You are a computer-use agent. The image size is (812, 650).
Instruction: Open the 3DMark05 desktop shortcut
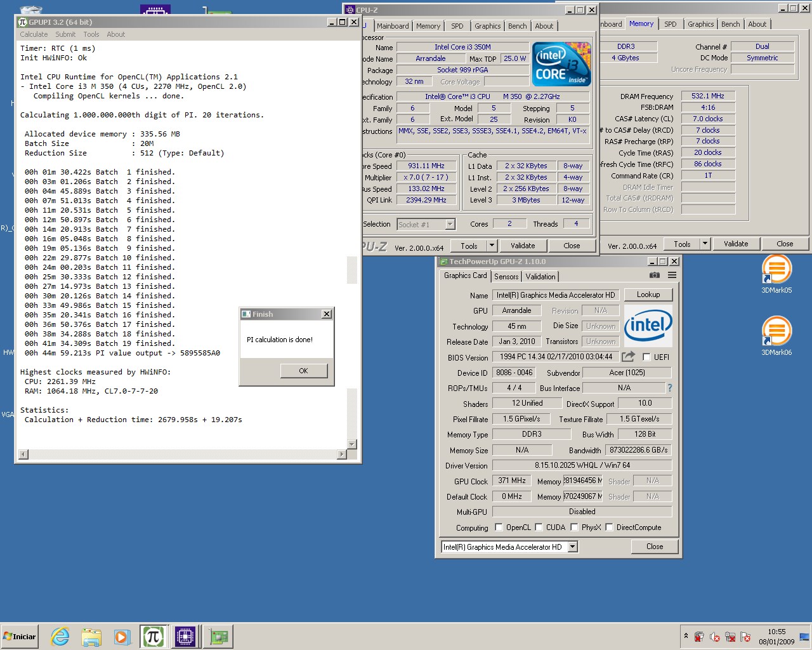coord(776,274)
